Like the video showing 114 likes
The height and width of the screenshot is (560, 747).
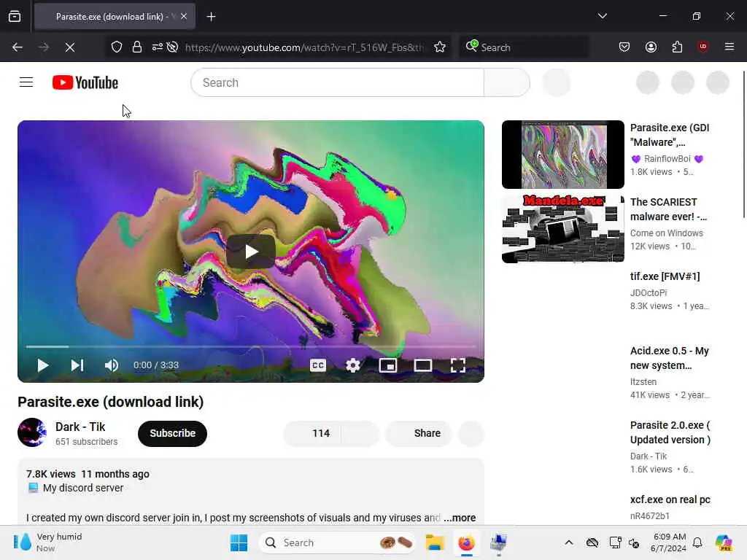click(312, 433)
